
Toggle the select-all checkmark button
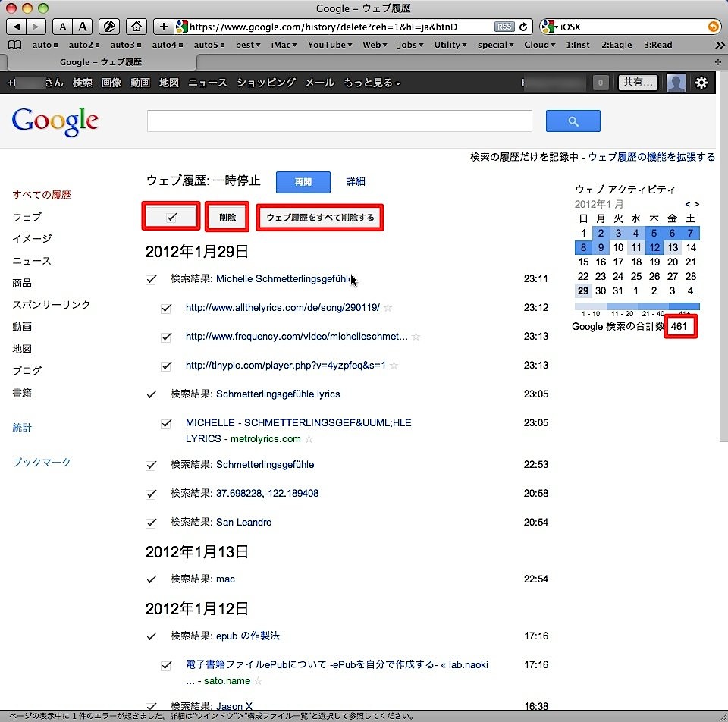[171, 217]
